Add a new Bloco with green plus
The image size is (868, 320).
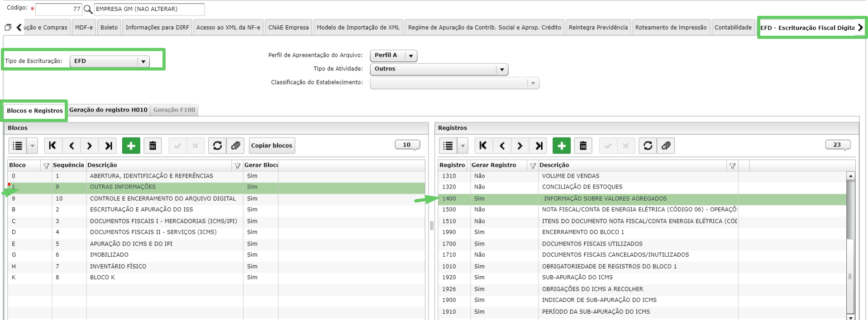coord(131,146)
